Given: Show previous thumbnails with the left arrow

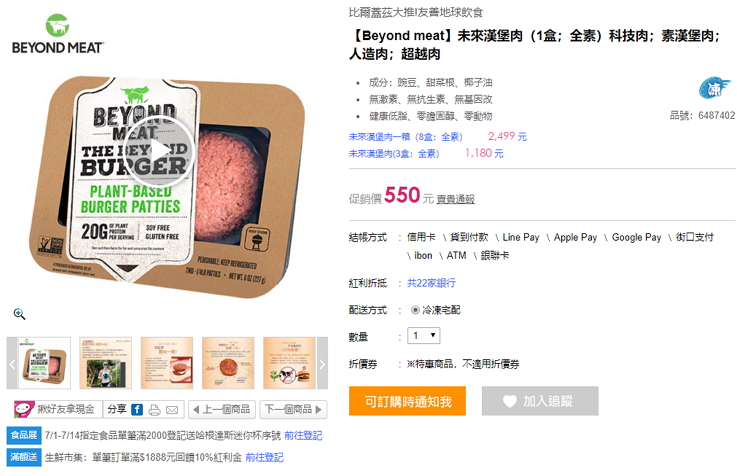Looking at the screenshot, I should coord(12,363).
